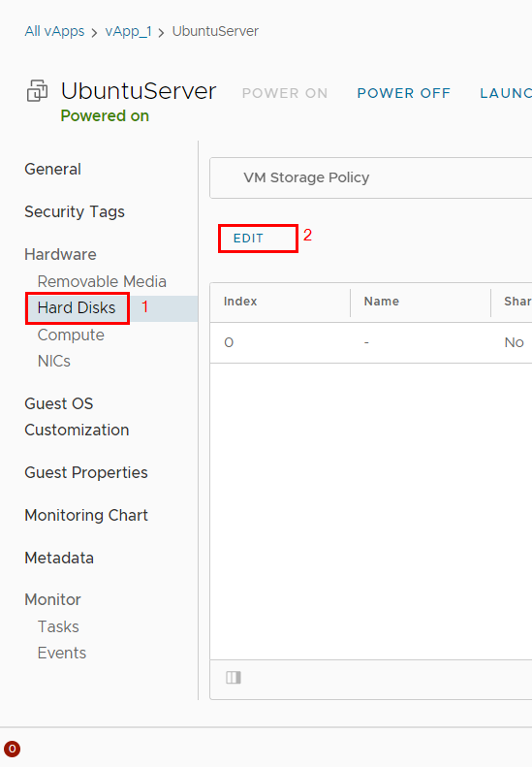Click the UbuntuServer page title
The image size is (532, 767).
click(x=139, y=91)
